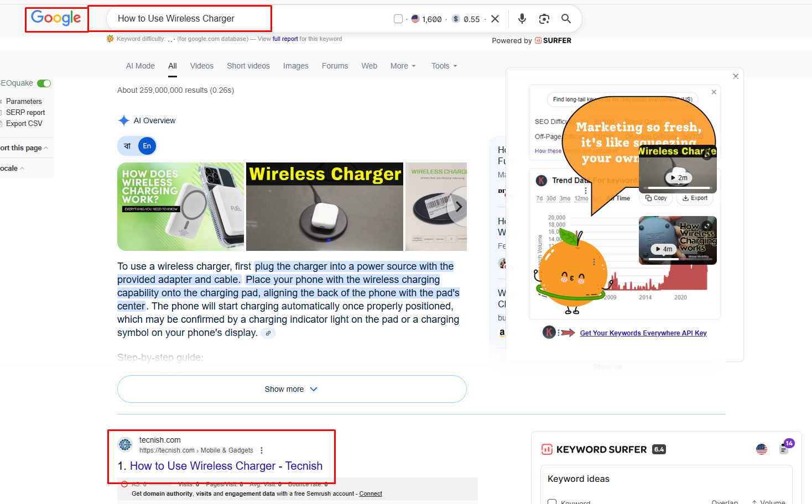This screenshot has width=812, height=504.
Task: Expand AI overview with Show more
Action: tap(292, 389)
